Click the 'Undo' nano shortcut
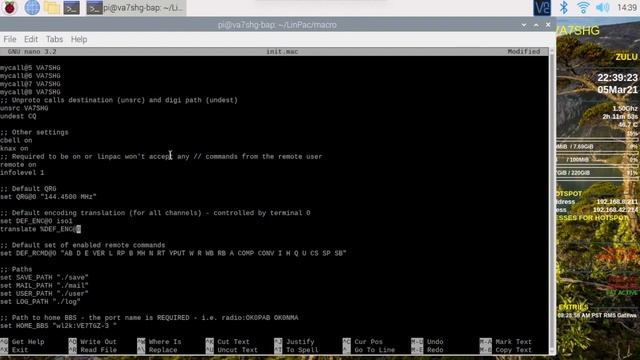The width and height of the screenshot is (640, 360). 427,342
